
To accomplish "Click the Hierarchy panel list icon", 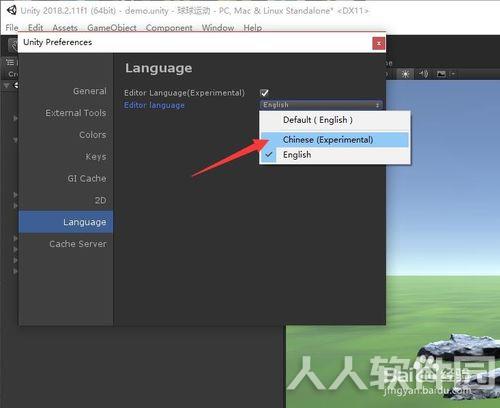I will pyautogui.click(x=10, y=62).
